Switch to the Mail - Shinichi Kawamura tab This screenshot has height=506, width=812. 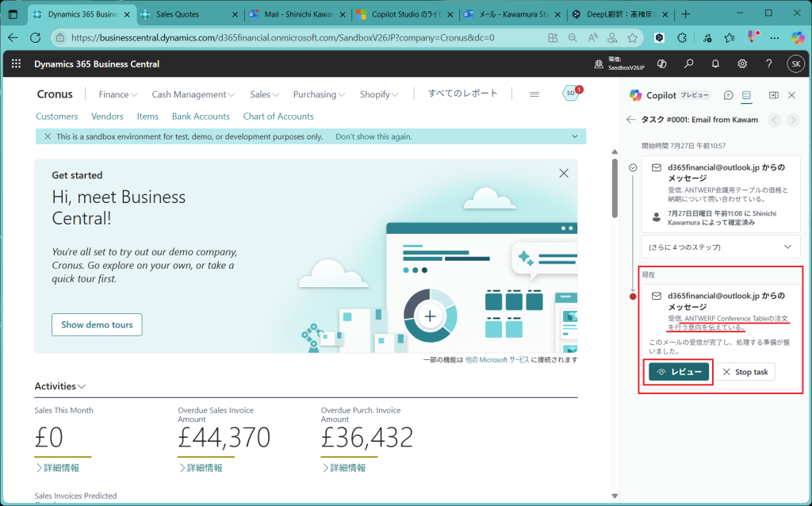click(x=298, y=14)
